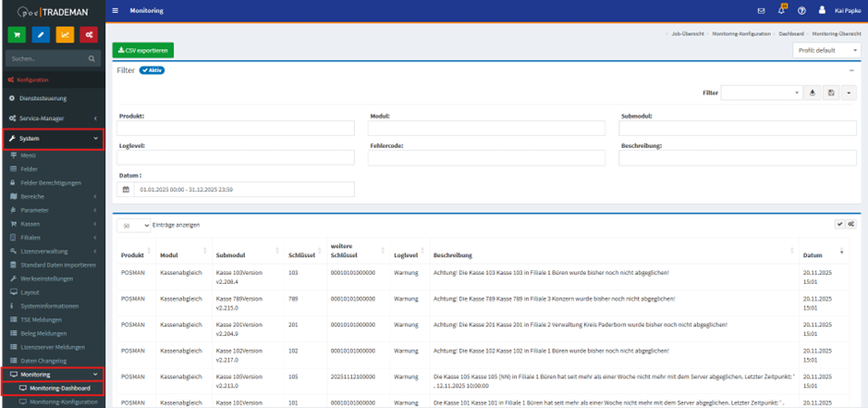Click the load filter download icon
The image size is (868, 408).
(813, 93)
